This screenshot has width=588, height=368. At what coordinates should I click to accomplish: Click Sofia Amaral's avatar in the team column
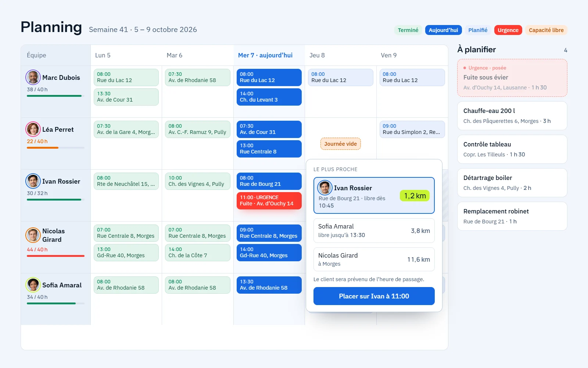click(33, 285)
